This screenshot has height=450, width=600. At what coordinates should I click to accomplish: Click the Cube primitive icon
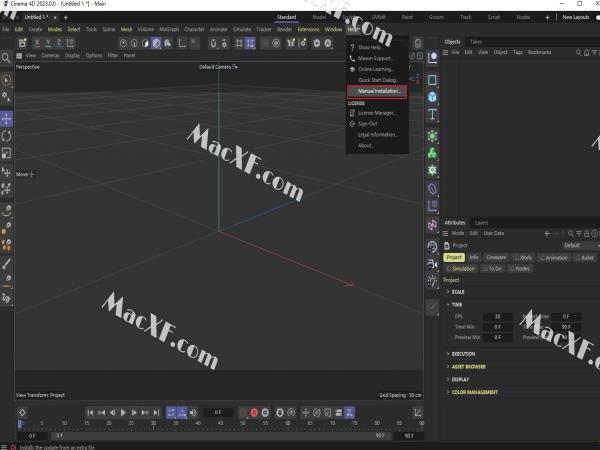click(432, 97)
